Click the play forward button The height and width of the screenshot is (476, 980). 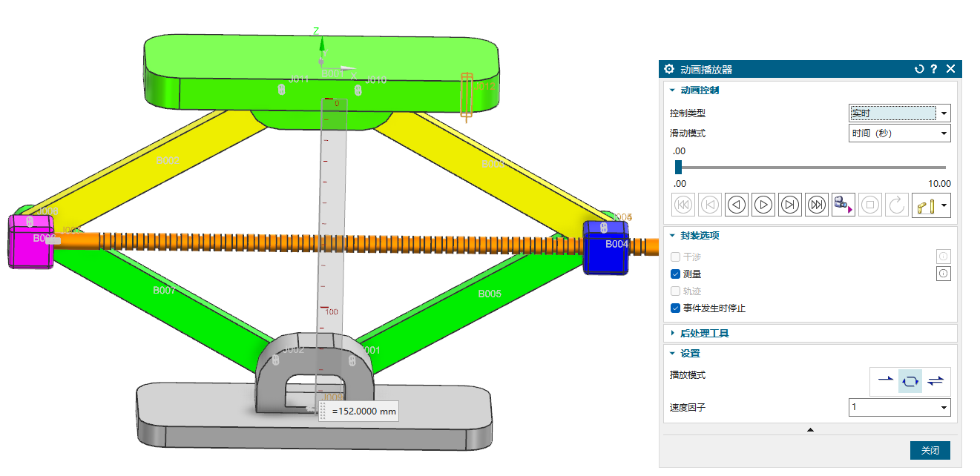point(763,205)
